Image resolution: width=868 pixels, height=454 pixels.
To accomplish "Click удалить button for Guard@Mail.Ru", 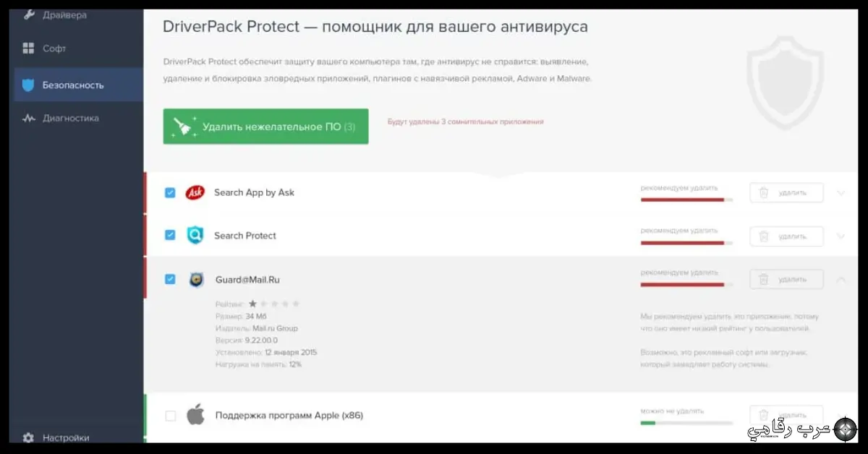I will [x=786, y=279].
